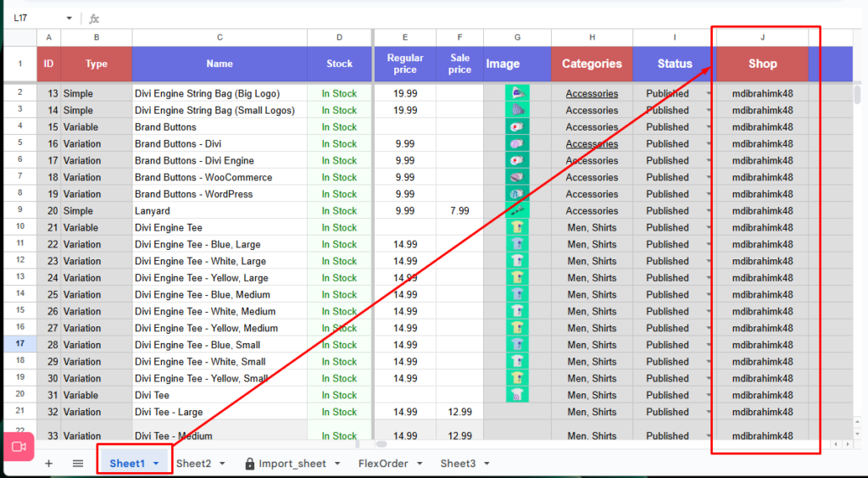Viewport: 868px width, 478px height.
Task: Open the all sheets list icon
Action: coord(78,464)
